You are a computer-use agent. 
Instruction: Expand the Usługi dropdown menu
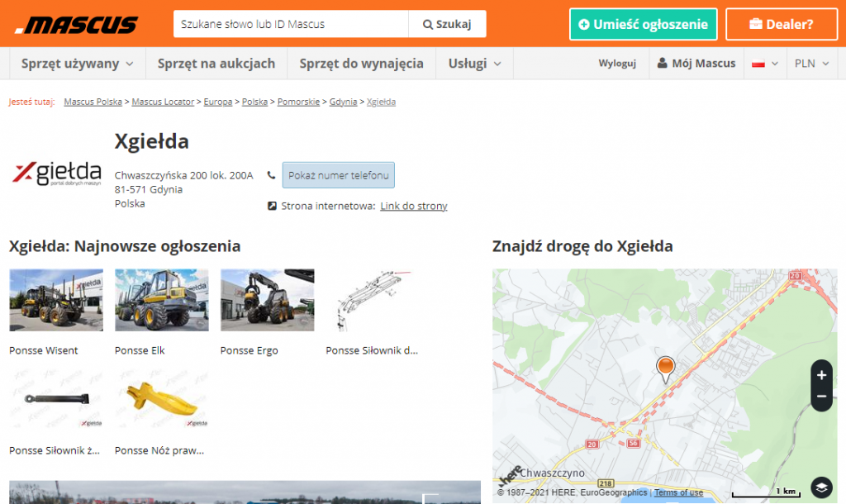(x=474, y=64)
